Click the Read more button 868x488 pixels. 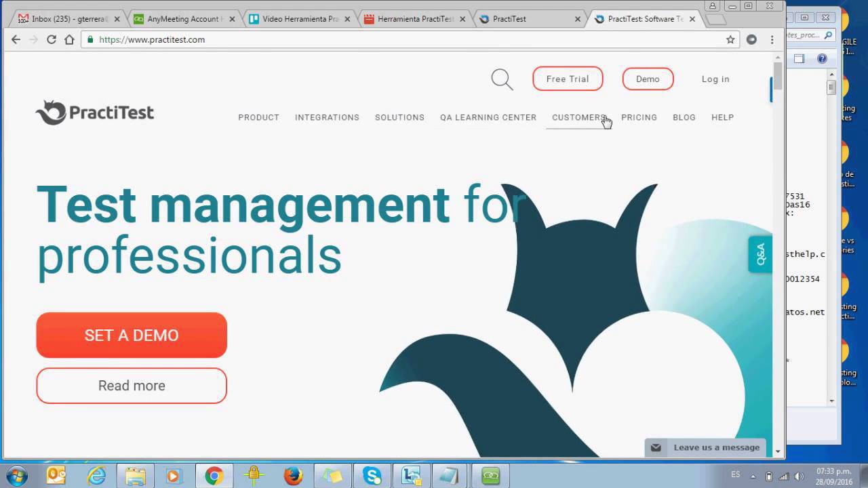coord(132,386)
